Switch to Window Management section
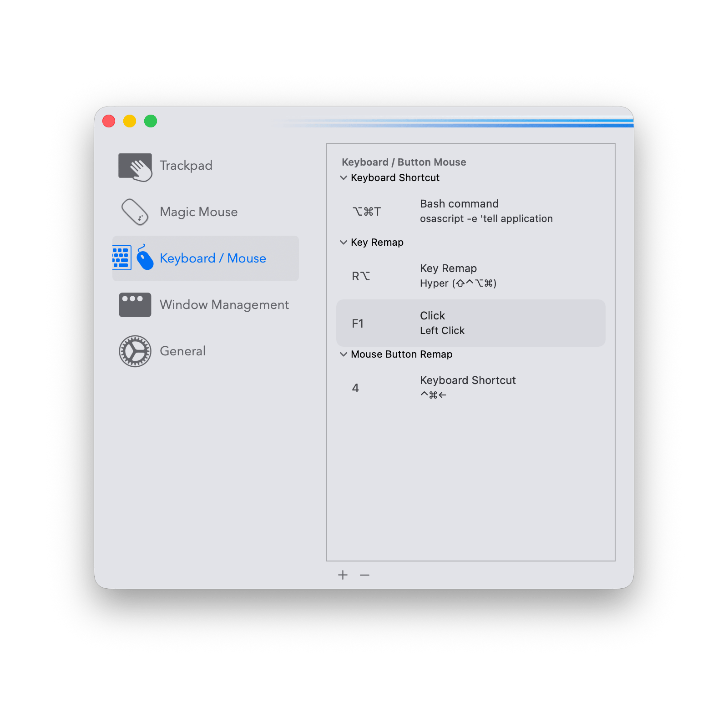The width and height of the screenshot is (728, 728). pos(224,305)
